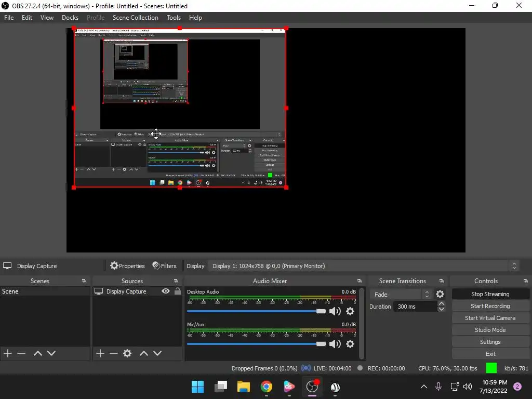Click Stop Streaming button

[x=490, y=294]
